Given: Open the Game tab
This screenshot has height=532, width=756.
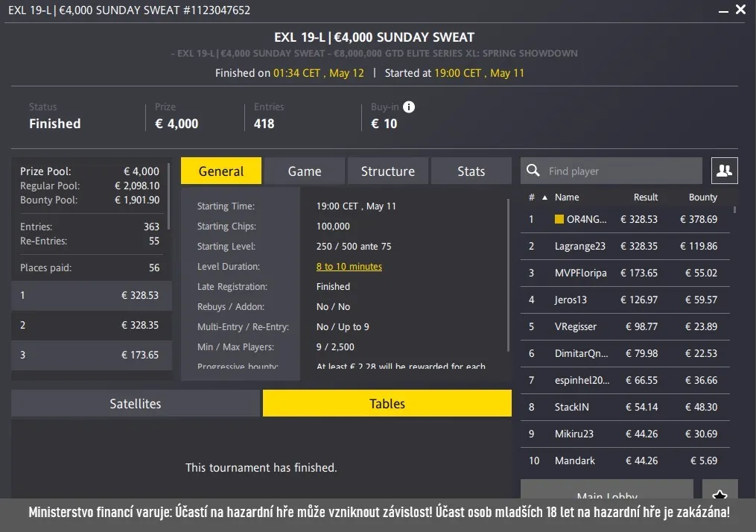Looking at the screenshot, I should coord(304,170).
